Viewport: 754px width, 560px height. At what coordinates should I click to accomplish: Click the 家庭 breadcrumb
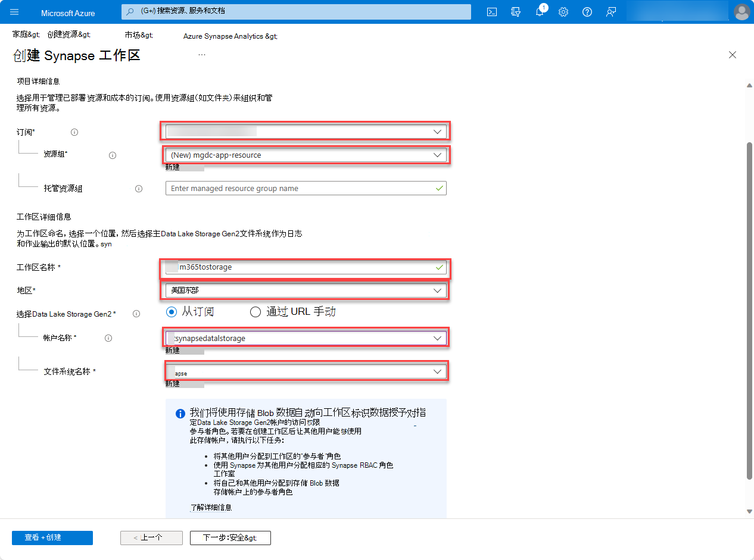click(x=26, y=35)
